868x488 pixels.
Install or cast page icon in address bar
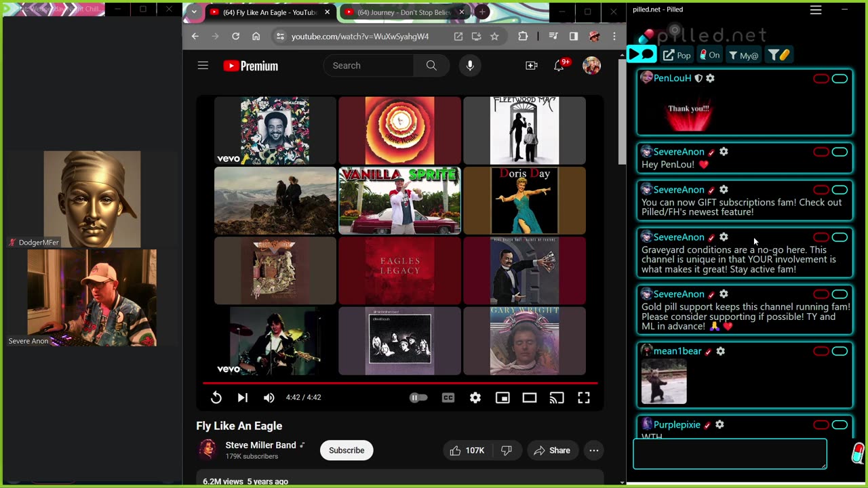click(477, 37)
